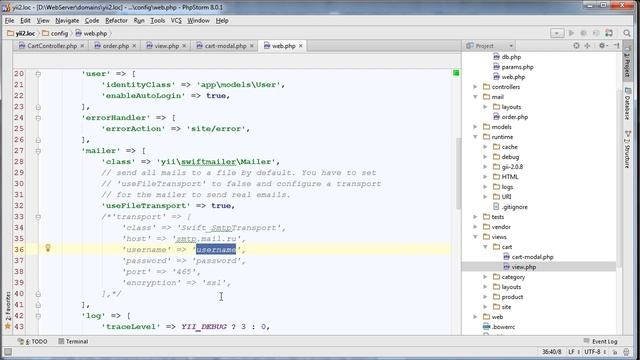
Task: Click the green Run arrow icon
Action: coord(571,33)
